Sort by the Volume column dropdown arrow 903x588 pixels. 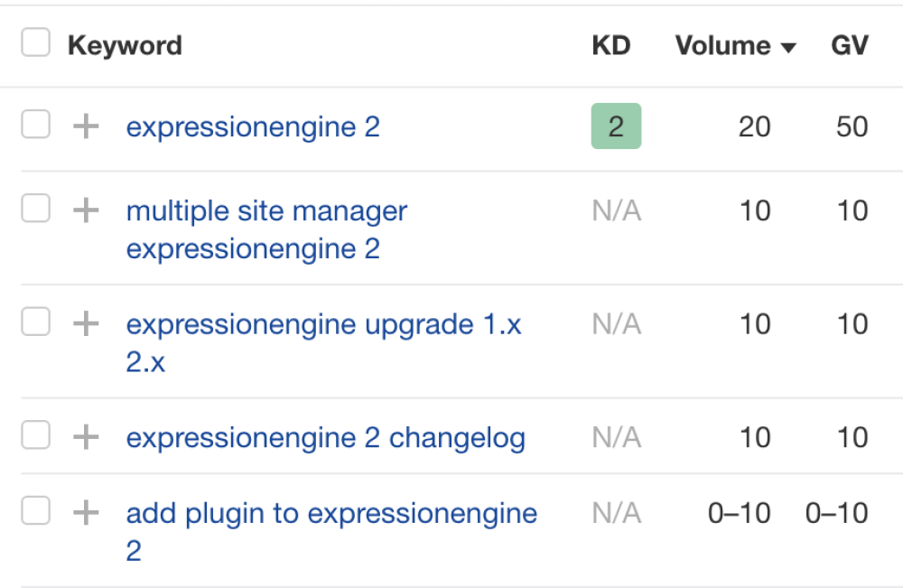(x=788, y=47)
